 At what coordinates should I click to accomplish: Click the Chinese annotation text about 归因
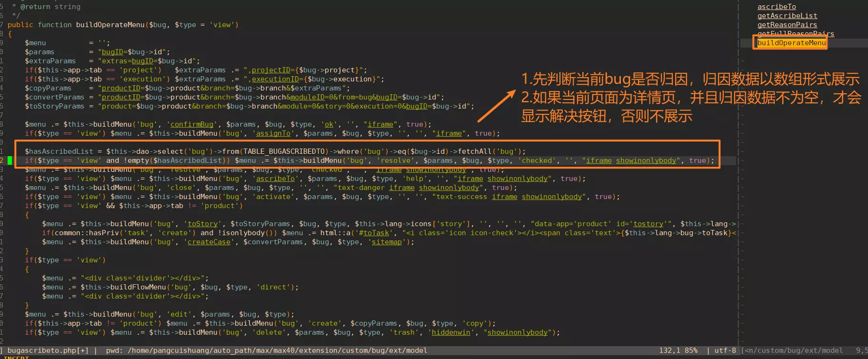click(690, 97)
